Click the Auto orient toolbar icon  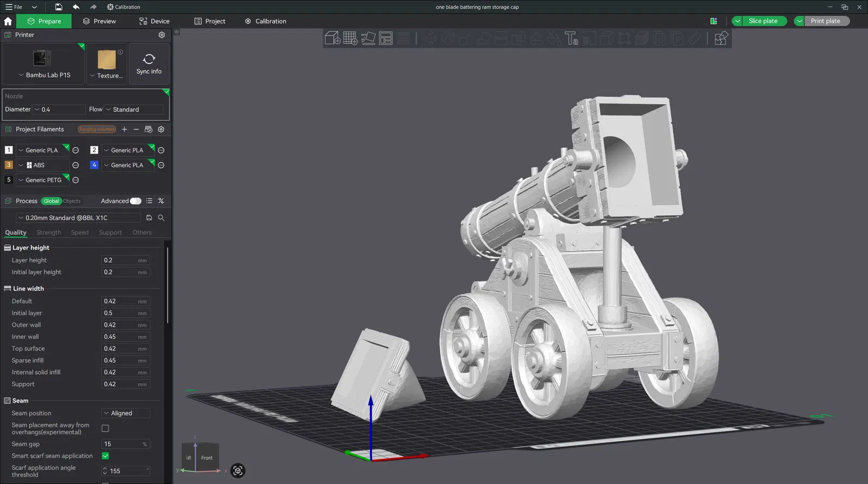tap(368, 38)
